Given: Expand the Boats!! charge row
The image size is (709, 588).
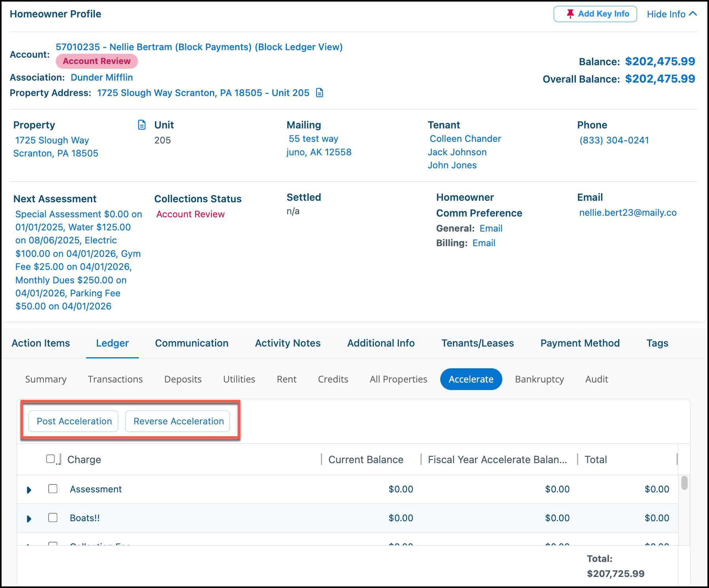Looking at the screenshot, I should pos(29,519).
